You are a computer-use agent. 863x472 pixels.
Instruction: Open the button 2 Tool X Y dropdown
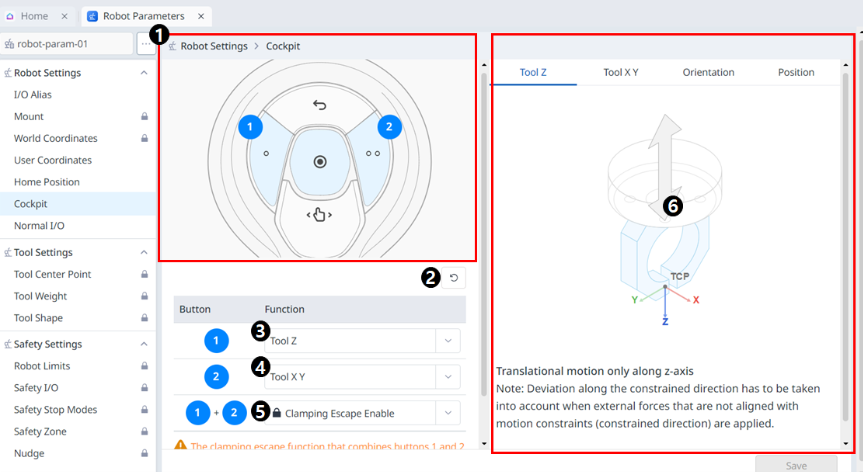pyautogui.click(x=448, y=377)
